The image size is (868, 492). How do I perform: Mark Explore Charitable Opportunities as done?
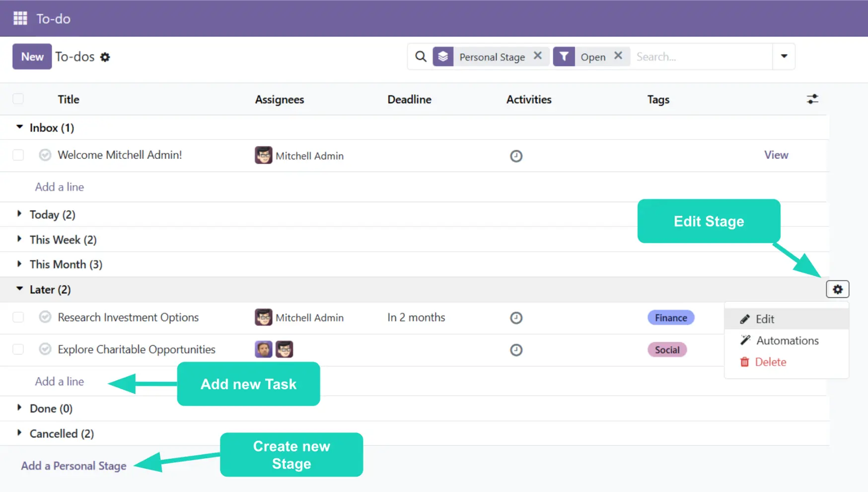[45, 350]
